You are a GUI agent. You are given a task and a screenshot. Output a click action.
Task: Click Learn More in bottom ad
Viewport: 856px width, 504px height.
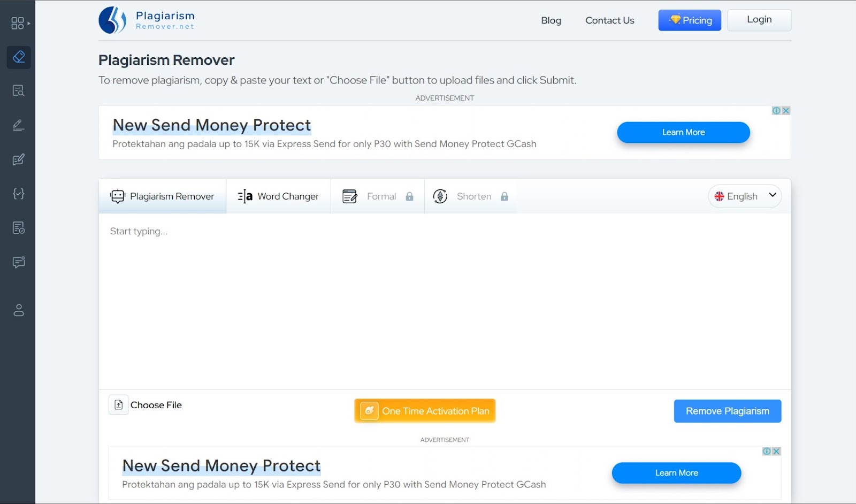tap(676, 473)
